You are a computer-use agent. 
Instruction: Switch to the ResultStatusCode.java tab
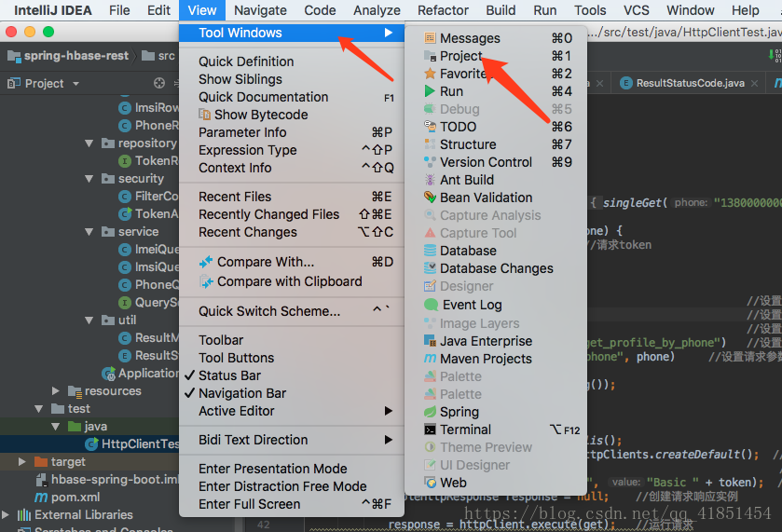690,83
